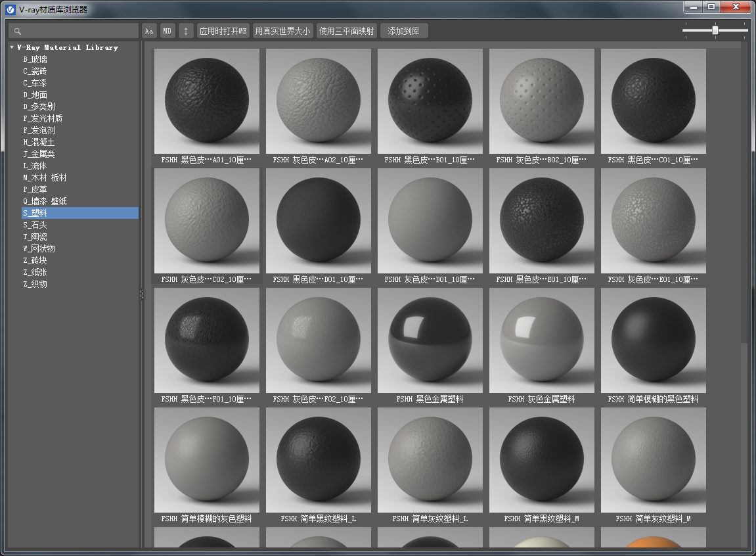This screenshot has width=756, height=556.
Task: Select FSHH 简单模糊的灰色塑料 material
Action: coord(207,459)
